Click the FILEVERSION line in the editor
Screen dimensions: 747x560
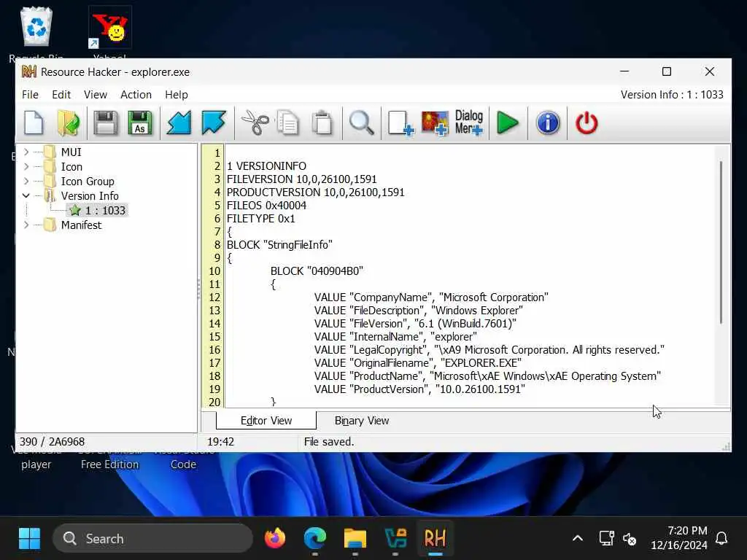click(301, 179)
